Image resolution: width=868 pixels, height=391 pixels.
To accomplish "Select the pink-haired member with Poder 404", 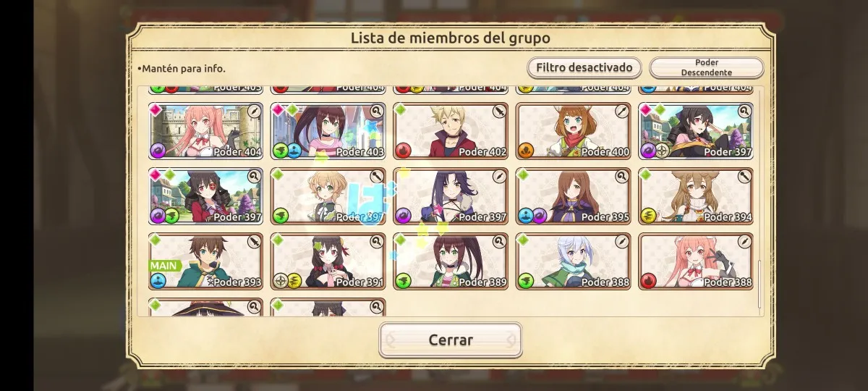I will [x=205, y=131].
